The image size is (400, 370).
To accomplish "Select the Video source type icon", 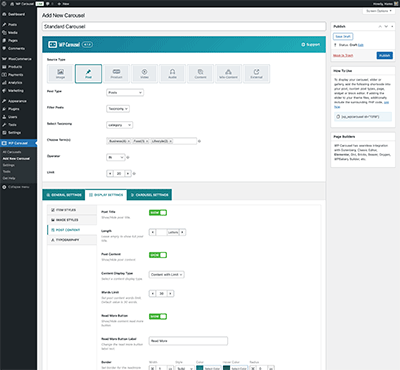I will [144, 74].
